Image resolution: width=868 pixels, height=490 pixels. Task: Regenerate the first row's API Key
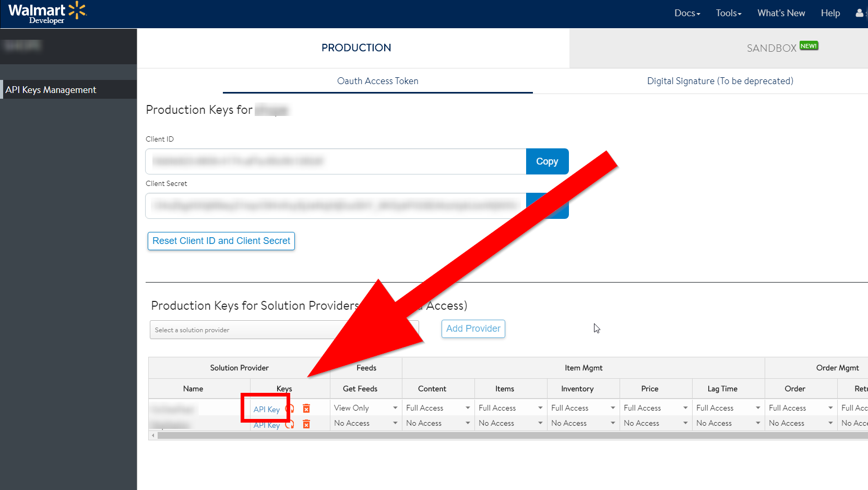tap(290, 409)
